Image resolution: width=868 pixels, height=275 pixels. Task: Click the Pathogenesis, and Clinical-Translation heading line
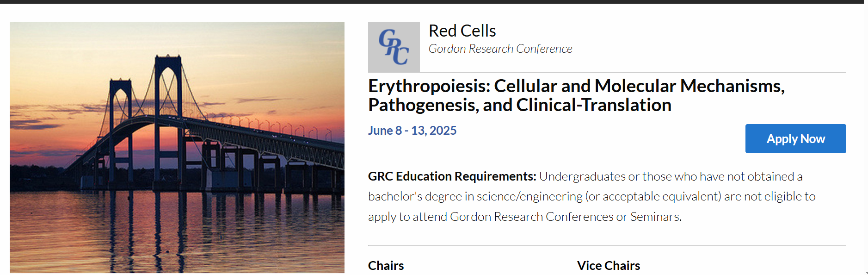coord(519,105)
